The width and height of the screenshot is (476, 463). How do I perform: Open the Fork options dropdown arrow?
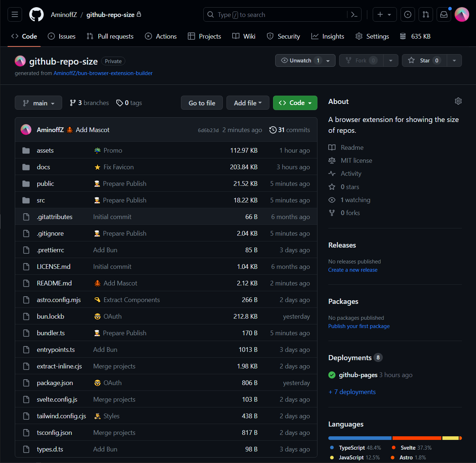coord(391,60)
